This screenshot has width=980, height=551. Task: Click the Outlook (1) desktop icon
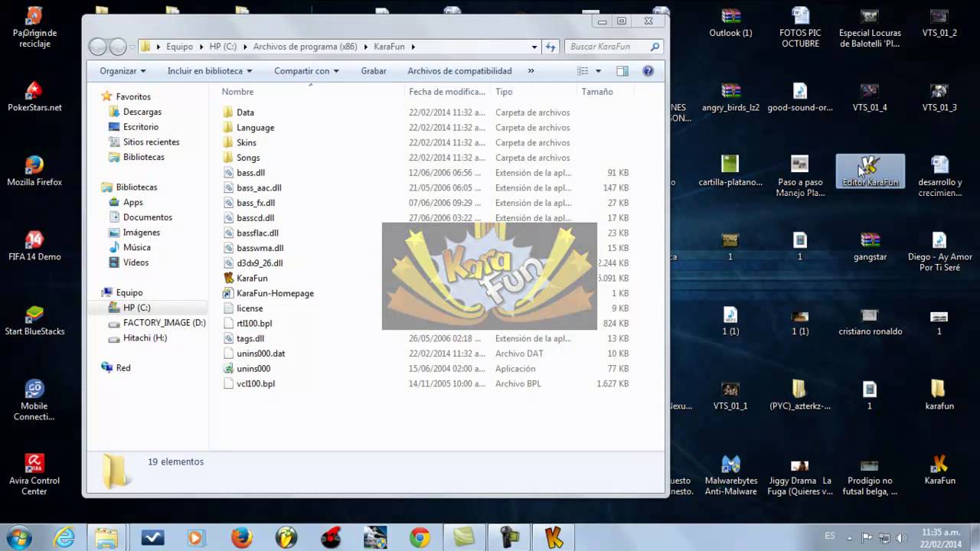(x=730, y=23)
